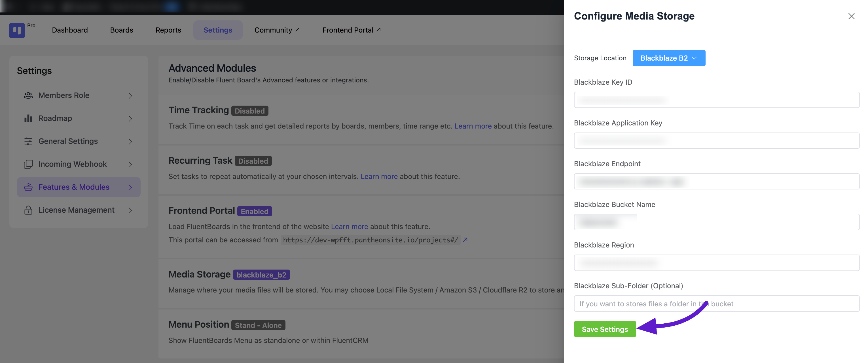868x363 pixels.
Task: Click the Media Storage module title
Action: 200,275
